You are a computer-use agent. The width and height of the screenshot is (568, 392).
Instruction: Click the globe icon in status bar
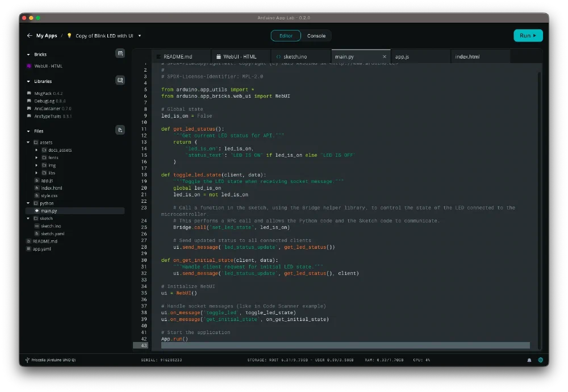tap(540, 360)
